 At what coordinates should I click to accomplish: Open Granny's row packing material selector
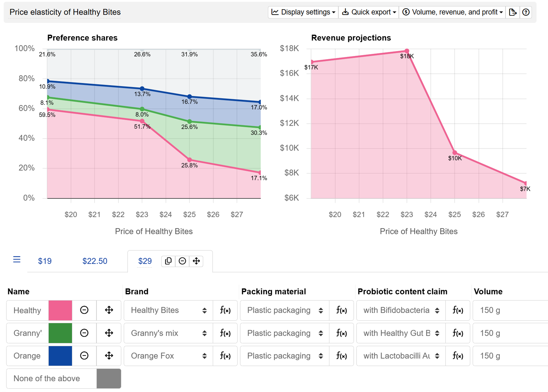[285, 333]
